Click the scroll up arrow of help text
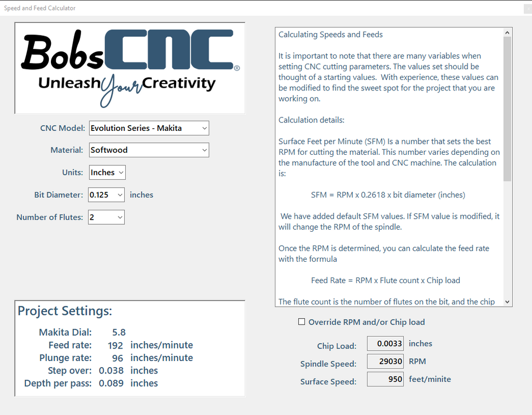The image size is (532, 415). (507, 33)
